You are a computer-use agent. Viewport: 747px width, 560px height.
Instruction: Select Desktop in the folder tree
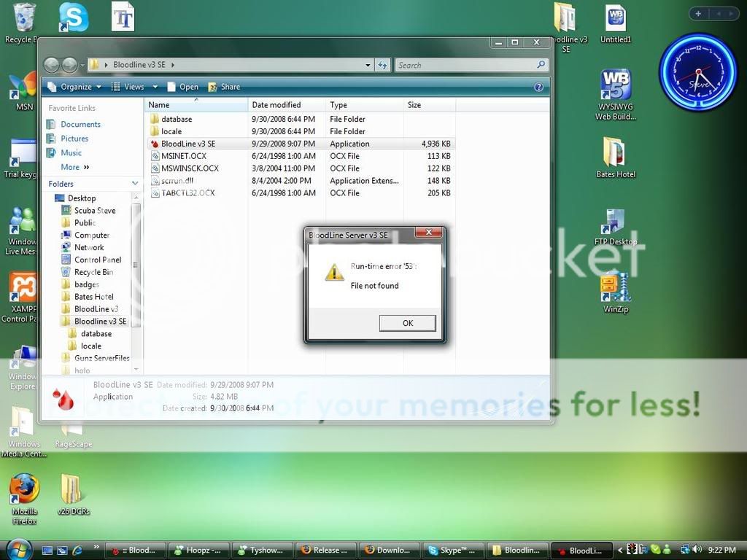click(75, 198)
